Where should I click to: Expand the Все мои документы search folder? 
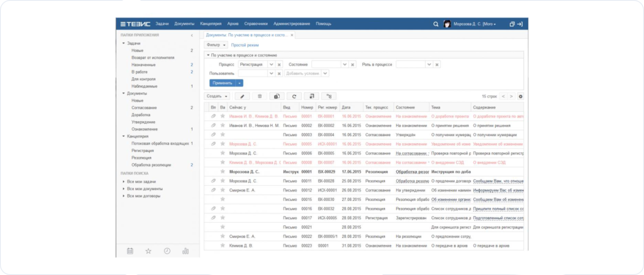(124, 188)
